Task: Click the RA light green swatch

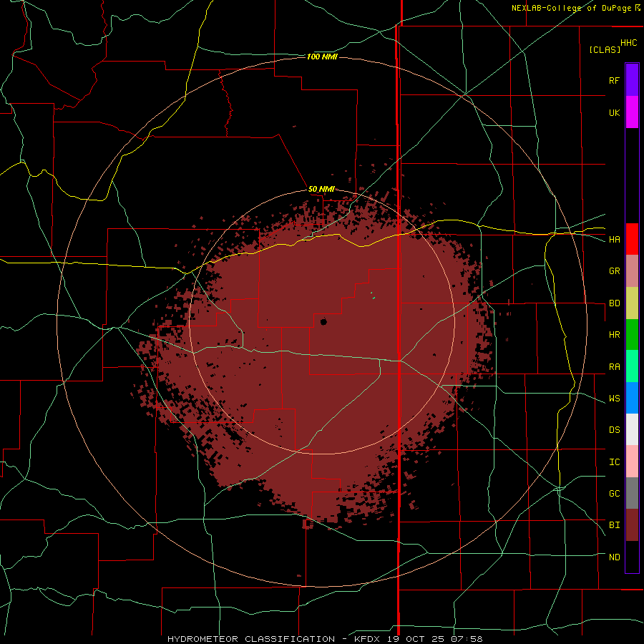Action: pyautogui.click(x=632, y=366)
